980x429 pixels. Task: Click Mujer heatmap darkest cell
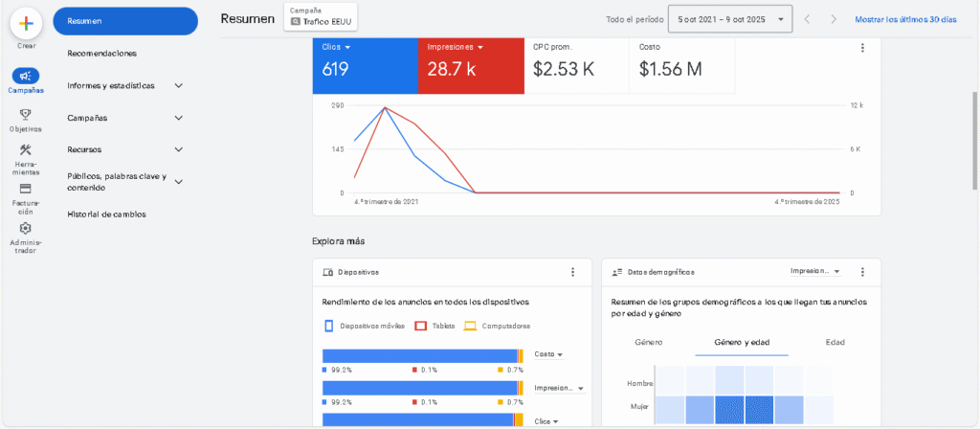click(x=762, y=410)
